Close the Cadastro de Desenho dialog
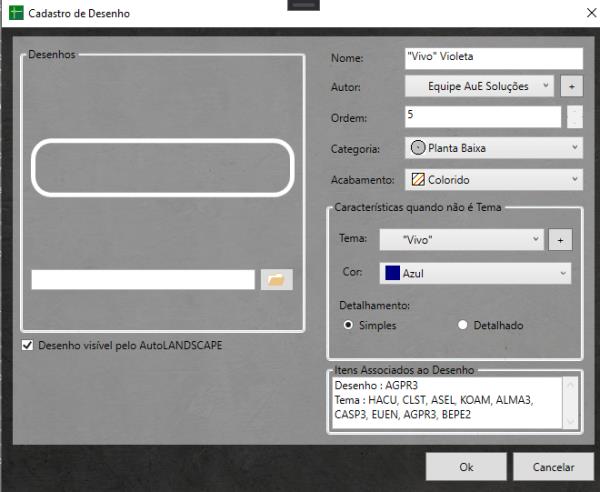The image size is (600, 492). (x=583, y=14)
